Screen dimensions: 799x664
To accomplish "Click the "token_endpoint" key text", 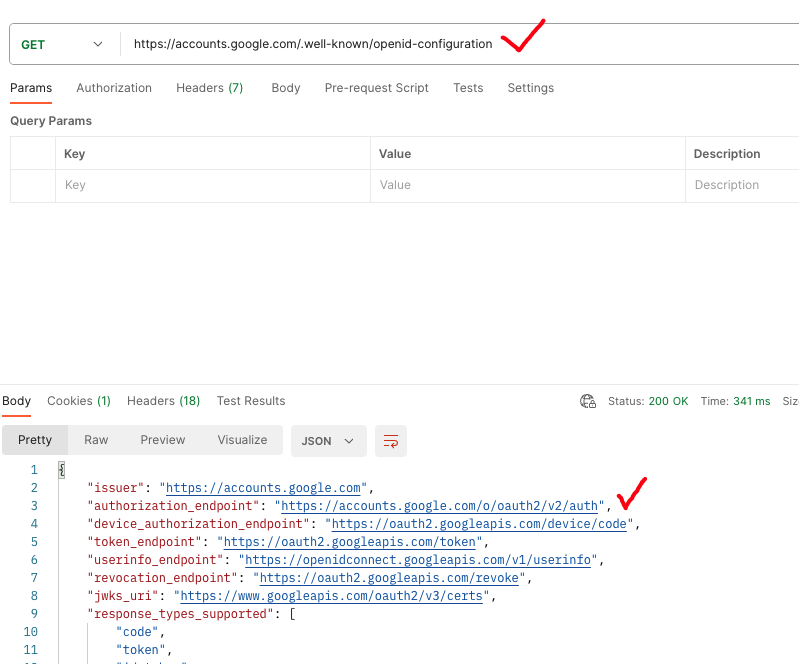I will [x=145, y=542].
